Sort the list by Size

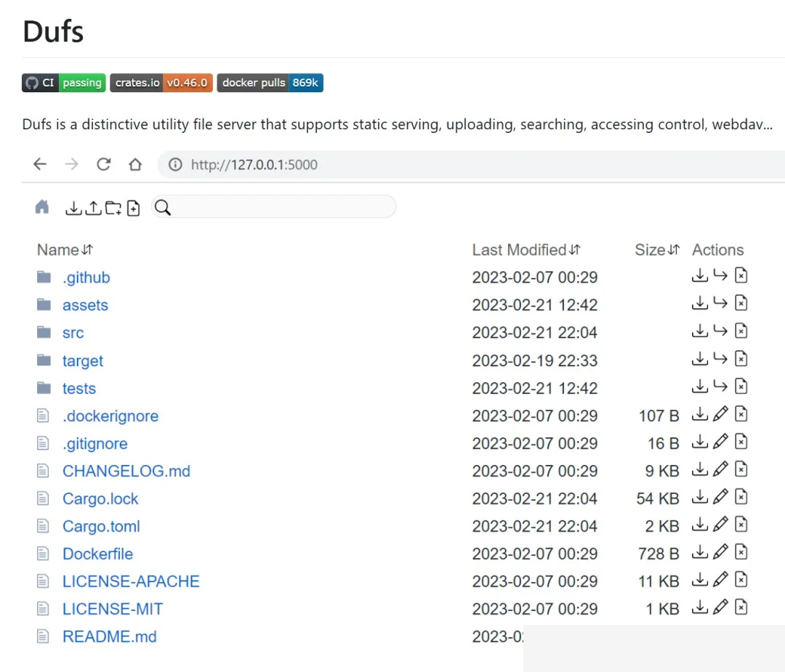[x=657, y=250]
